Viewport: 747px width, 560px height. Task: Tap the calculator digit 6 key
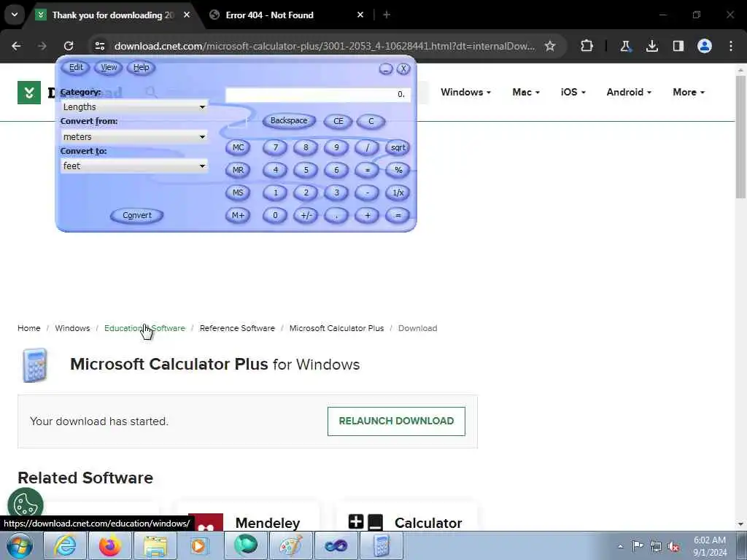coord(336,170)
